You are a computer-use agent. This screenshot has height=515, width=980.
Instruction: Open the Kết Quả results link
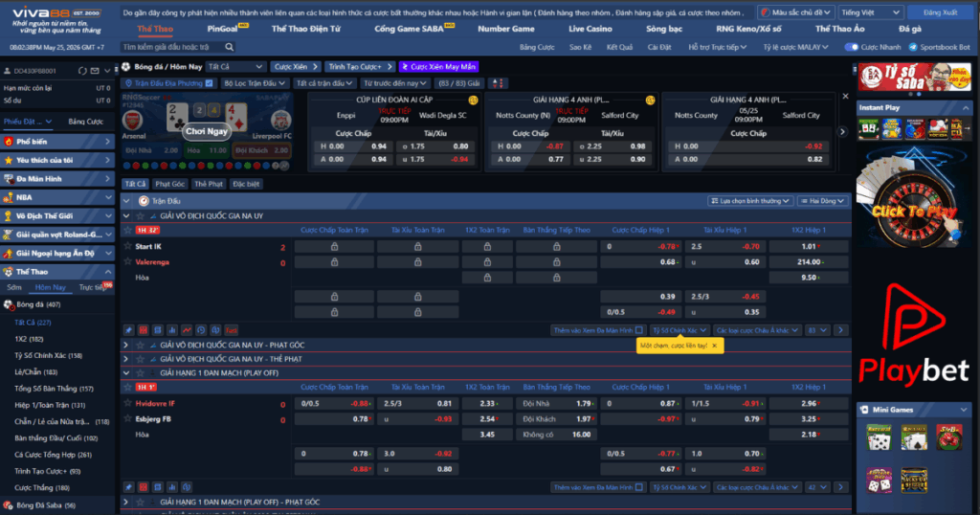619,47
